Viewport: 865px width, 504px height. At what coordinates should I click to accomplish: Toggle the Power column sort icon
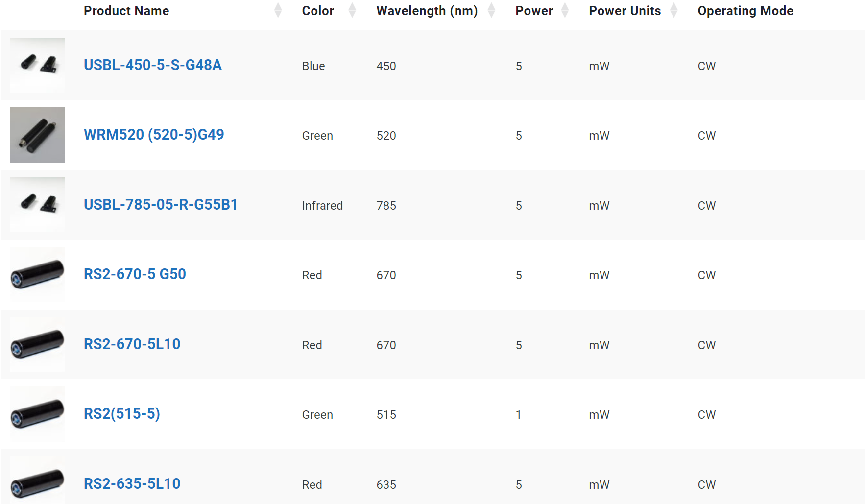pyautogui.click(x=565, y=10)
